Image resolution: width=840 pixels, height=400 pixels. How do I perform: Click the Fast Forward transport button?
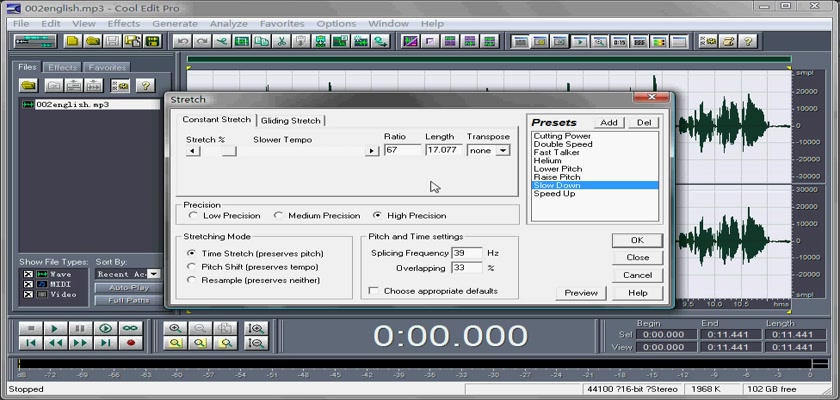tap(80, 343)
